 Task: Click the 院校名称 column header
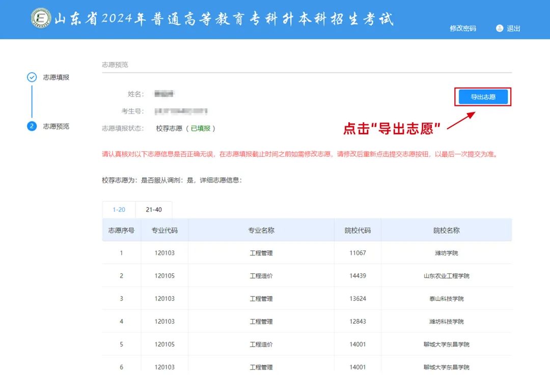(x=446, y=230)
